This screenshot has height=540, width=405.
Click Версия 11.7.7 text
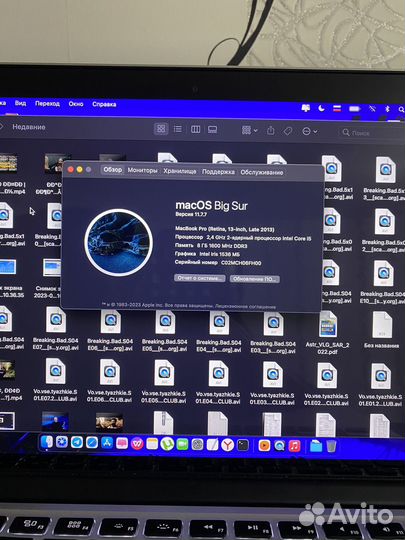tap(191, 214)
